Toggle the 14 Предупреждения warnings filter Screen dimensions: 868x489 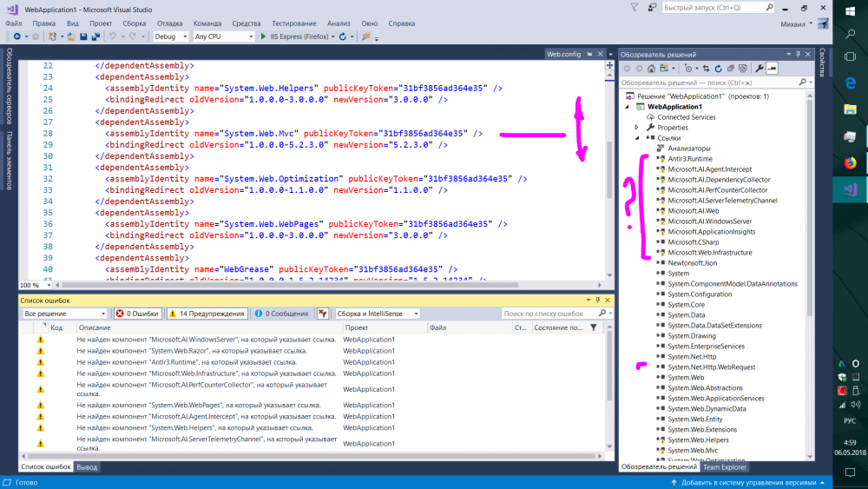click(x=207, y=314)
